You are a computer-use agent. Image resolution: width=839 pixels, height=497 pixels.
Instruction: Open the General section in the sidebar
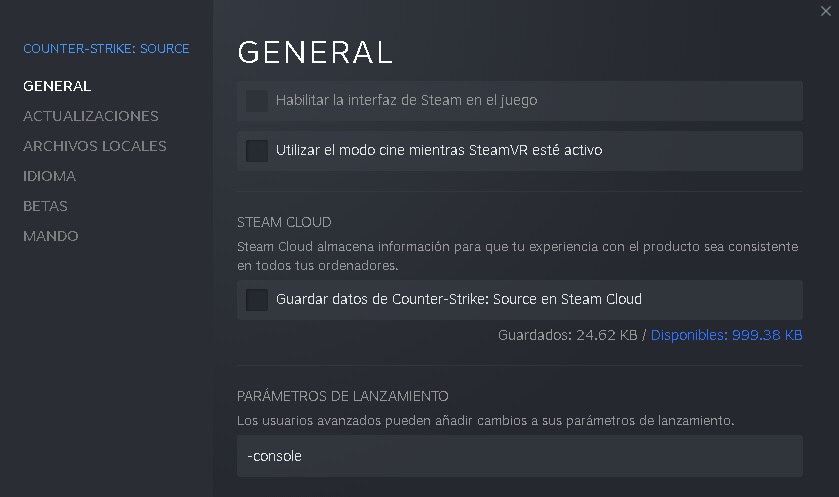pyautogui.click(x=57, y=86)
